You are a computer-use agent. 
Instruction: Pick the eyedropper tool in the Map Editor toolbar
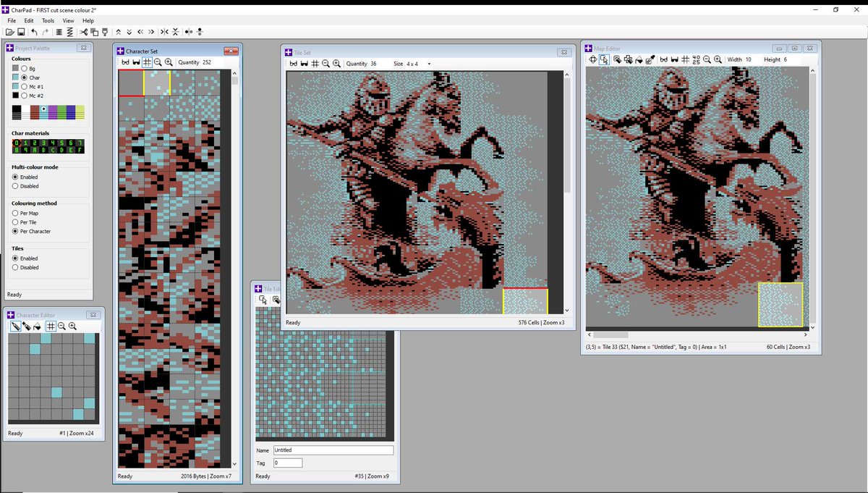(649, 59)
